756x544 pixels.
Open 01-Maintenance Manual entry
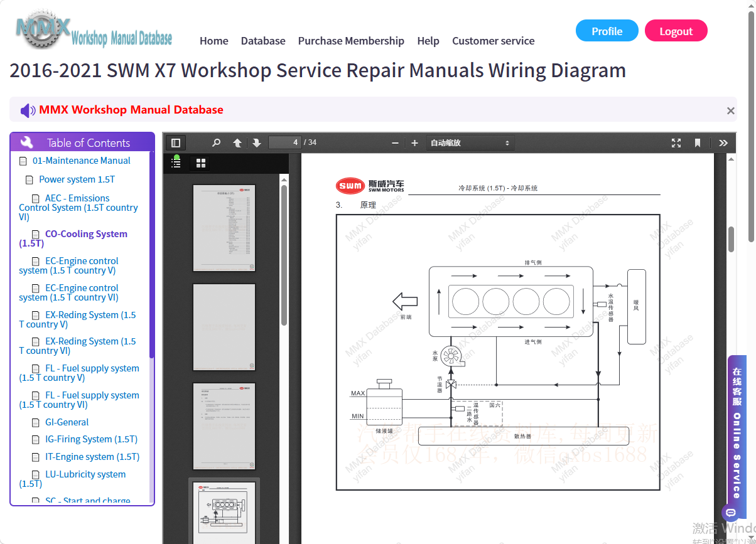tap(82, 161)
